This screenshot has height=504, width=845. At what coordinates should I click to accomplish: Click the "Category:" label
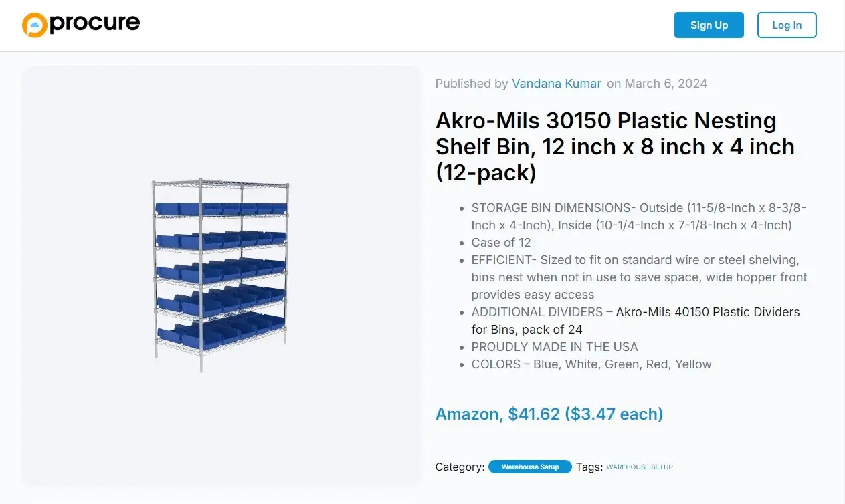460,467
